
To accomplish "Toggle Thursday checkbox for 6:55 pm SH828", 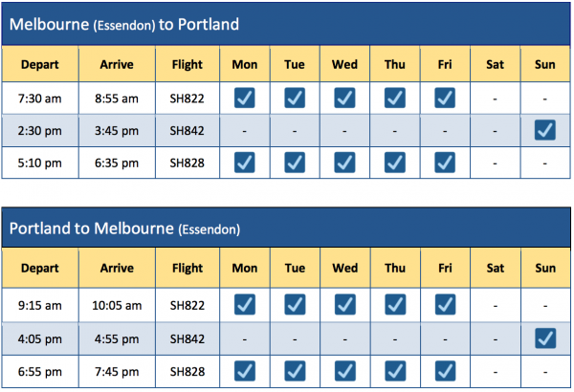I will point(395,370).
